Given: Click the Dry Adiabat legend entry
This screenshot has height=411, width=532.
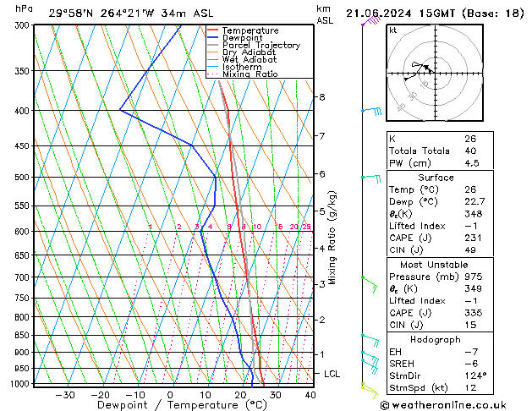Looking at the screenshot, I should 241,52.
